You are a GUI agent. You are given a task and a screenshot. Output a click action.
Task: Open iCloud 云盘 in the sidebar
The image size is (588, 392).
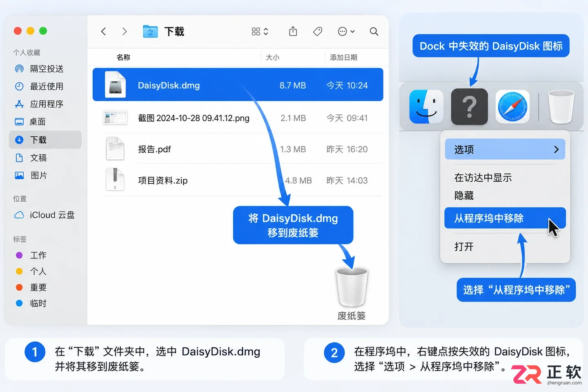point(45,215)
